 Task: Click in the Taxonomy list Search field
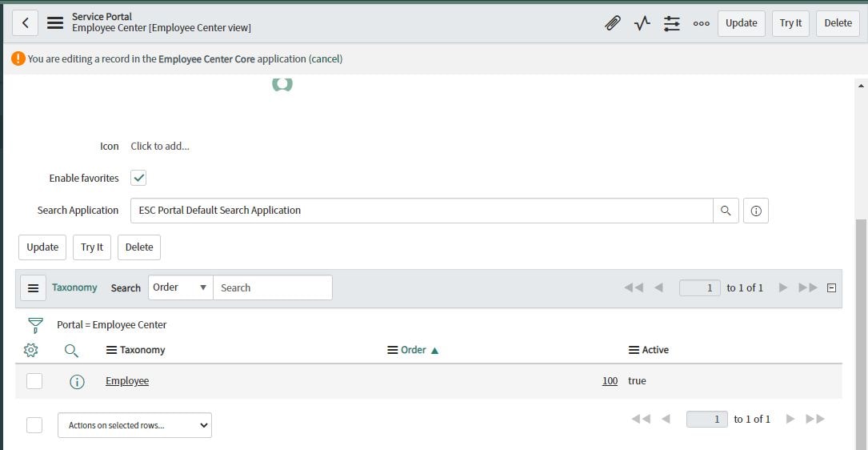(272, 287)
